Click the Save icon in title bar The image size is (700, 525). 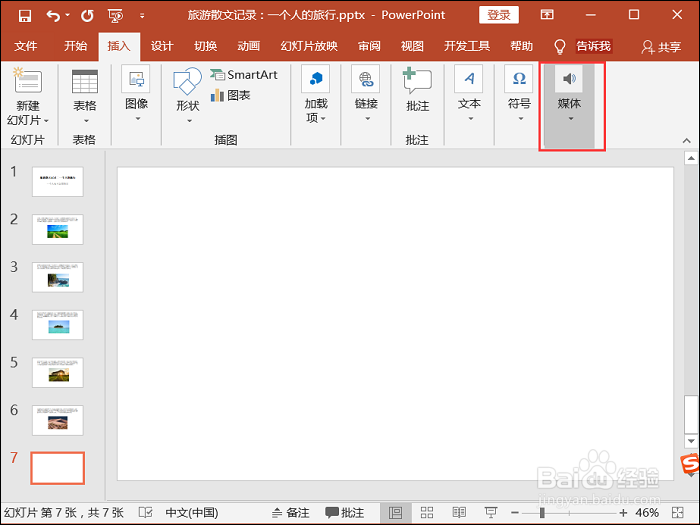(25, 16)
